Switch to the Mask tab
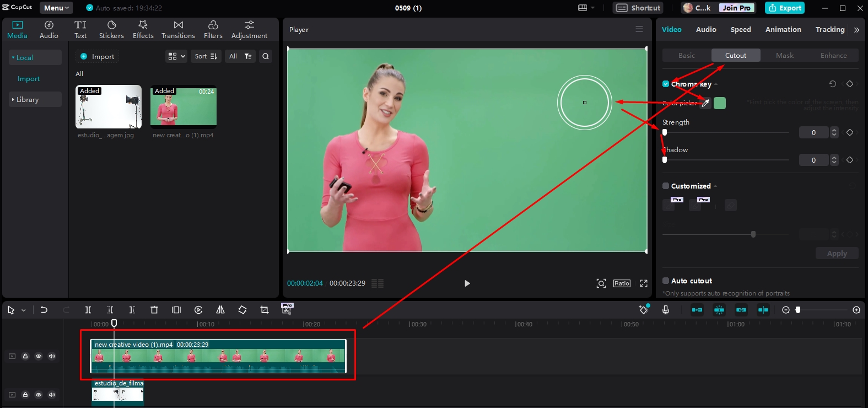Image resolution: width=868 pixels, height=408 pixels. [x=785, y=56]
